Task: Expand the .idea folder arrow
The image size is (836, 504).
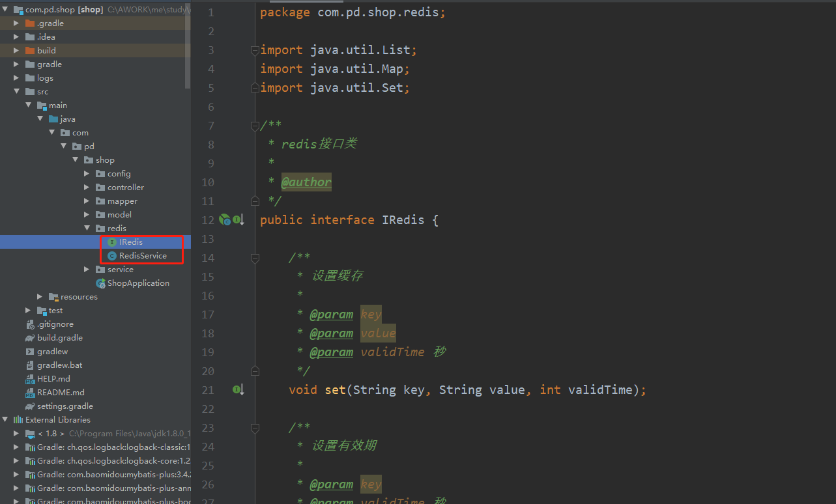Action: click(x=16, y=37)
